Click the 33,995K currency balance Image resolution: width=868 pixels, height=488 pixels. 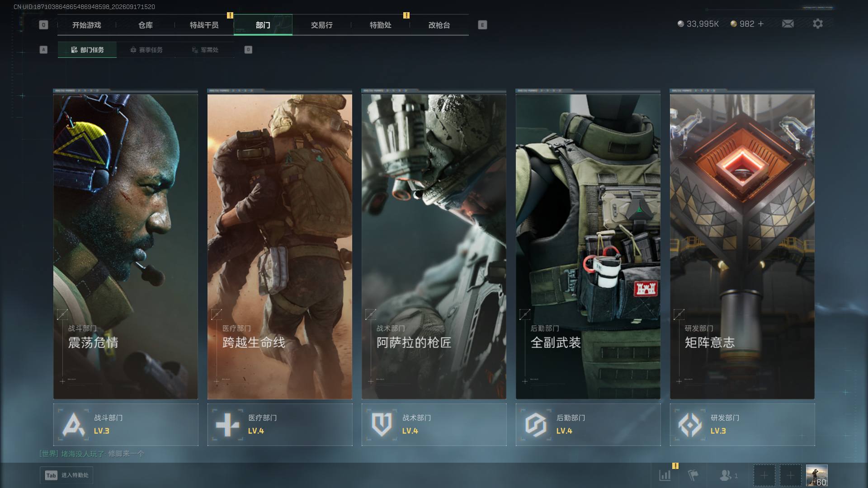698,24
